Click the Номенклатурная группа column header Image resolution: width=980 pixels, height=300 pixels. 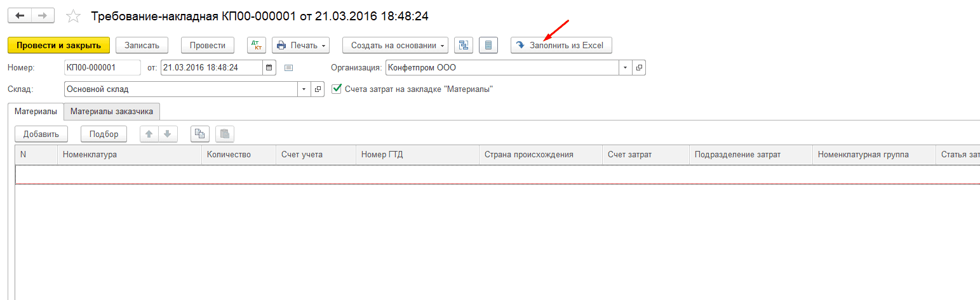click(x=875, y=154)
